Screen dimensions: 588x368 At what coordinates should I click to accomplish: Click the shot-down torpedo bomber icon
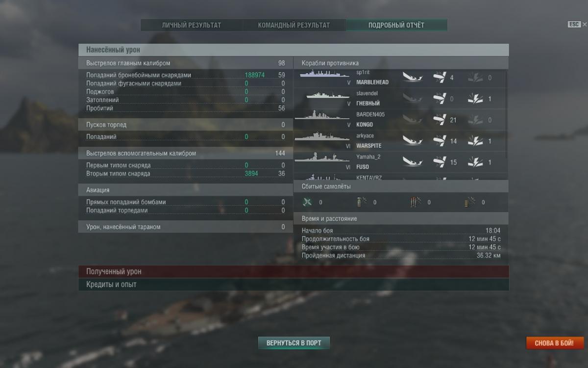coord(361,202)
